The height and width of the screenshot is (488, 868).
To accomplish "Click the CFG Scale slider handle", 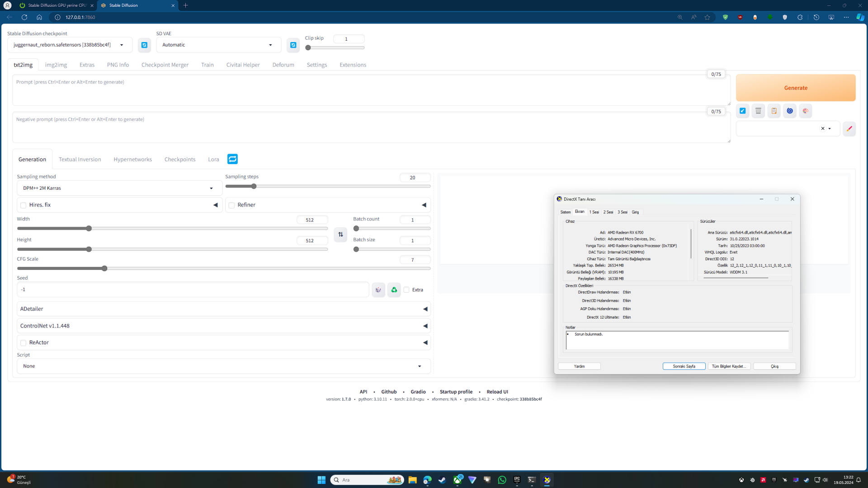I will (104, 269).
